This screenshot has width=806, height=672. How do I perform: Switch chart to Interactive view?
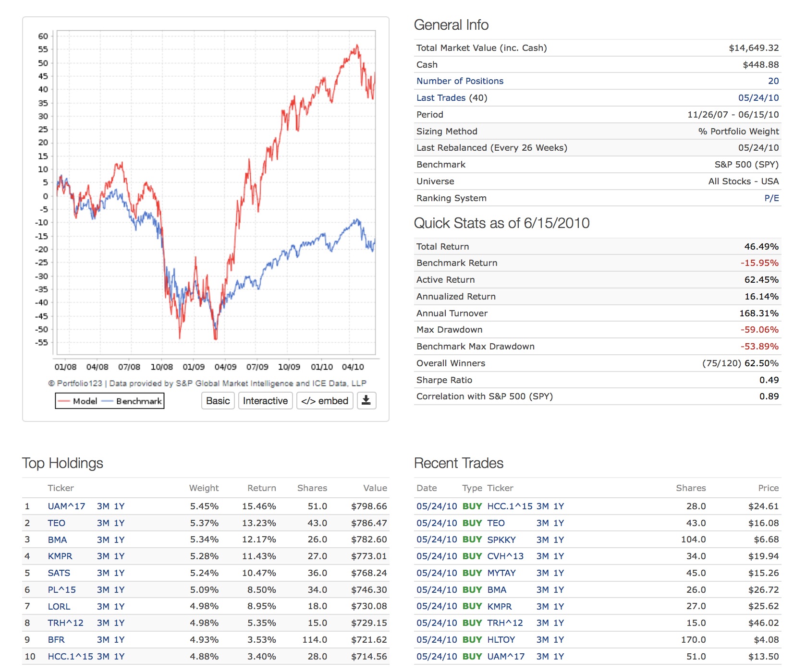265,401
